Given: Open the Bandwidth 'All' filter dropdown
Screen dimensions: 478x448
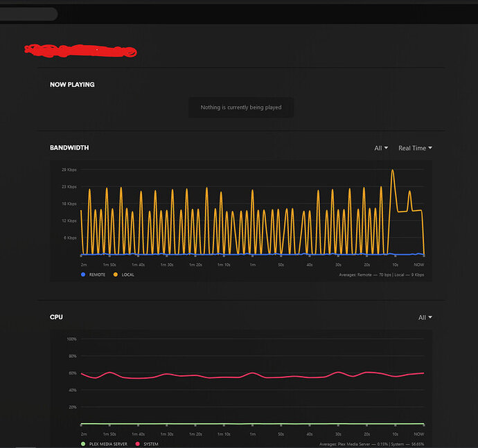Looking at the screenshot, I should click(381, 147).
